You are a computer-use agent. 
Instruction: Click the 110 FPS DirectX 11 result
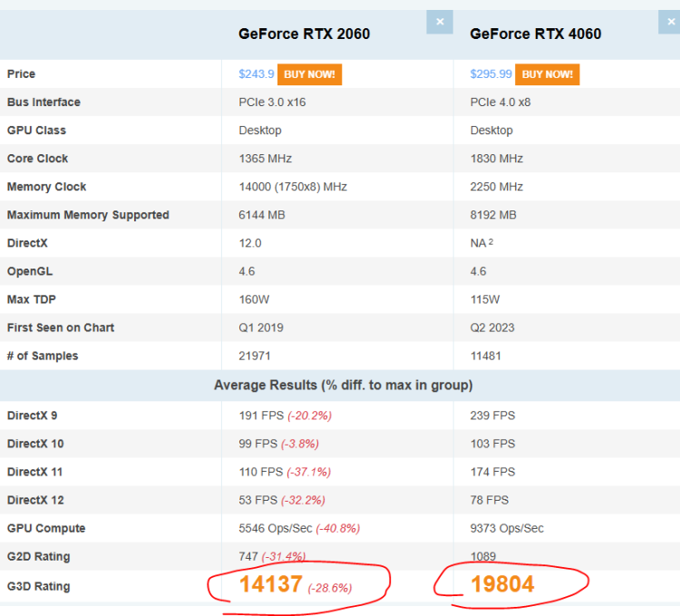click(260, 472)
